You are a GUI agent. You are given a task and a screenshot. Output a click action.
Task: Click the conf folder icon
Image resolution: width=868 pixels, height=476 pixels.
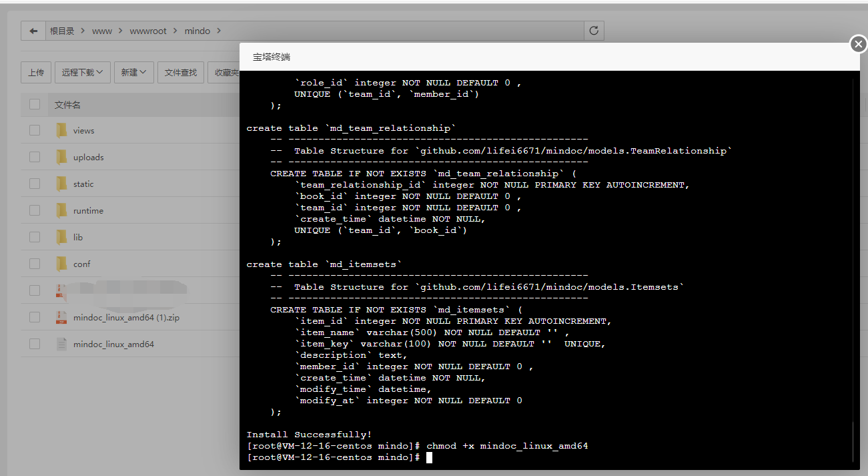tap(61, 264)
